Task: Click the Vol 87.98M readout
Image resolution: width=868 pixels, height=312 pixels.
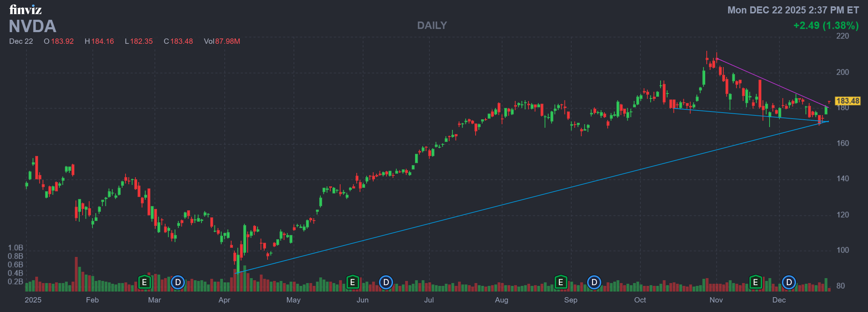Action: (222, 41)
